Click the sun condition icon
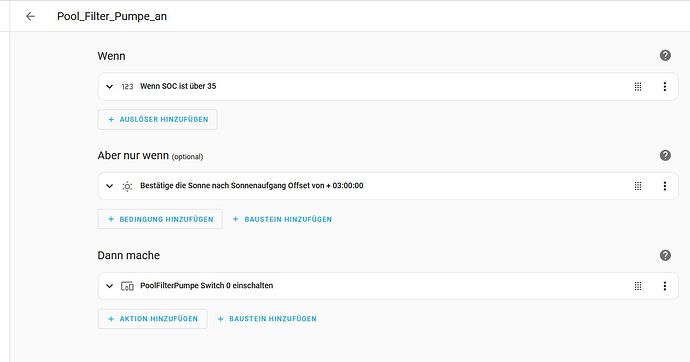The width and height of the screenshot is (690, 362). [x=127, y=186]
